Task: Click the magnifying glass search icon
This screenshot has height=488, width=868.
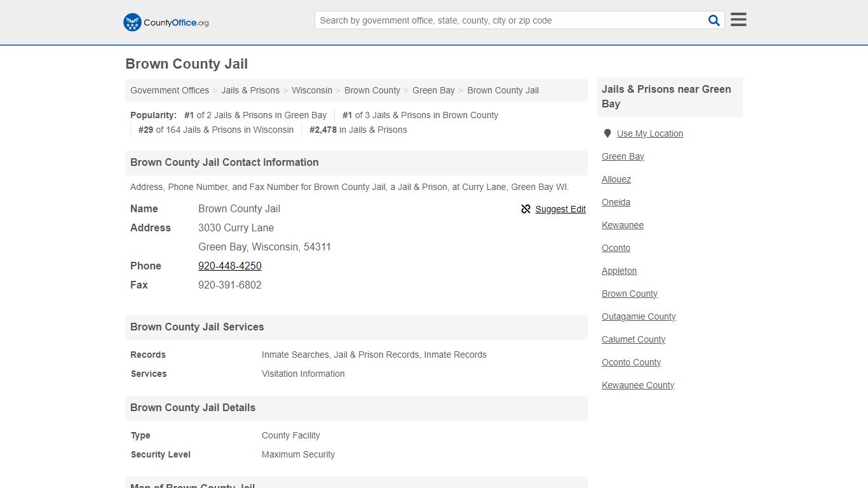Action: 714,20
